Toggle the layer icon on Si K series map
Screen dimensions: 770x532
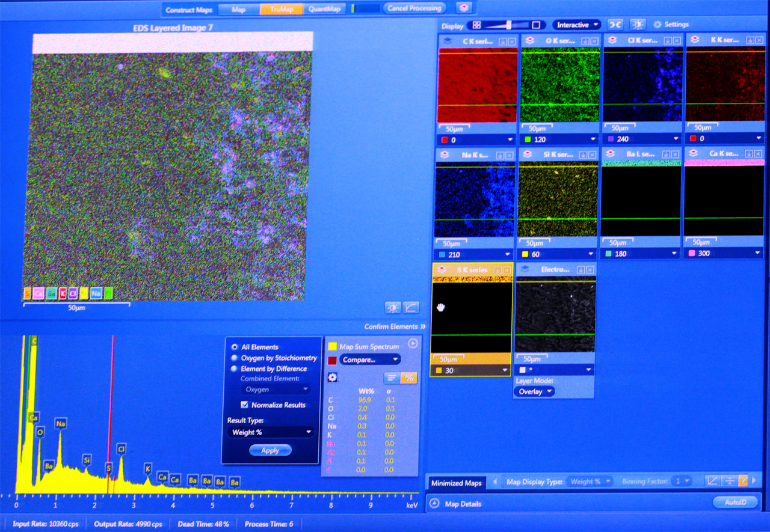(528, 154)
